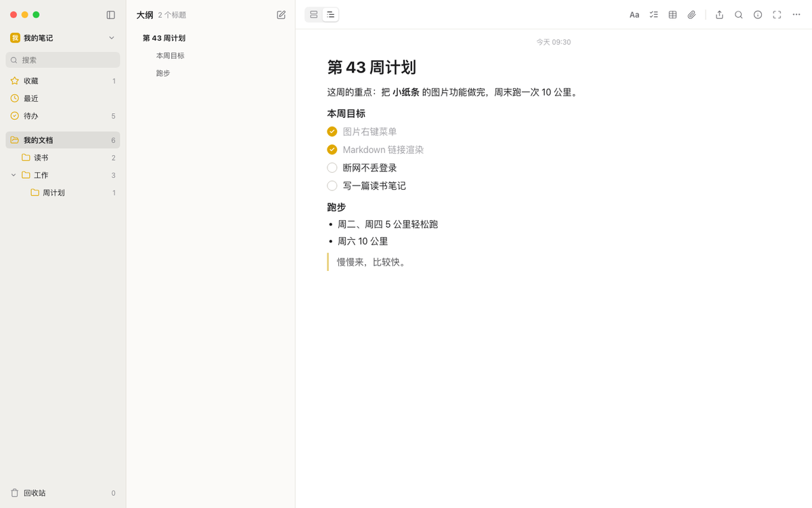The height and width of the screenshot is (508, 812).
Task: Open 最近 recent notes
Action: click(x=63, y=98)
